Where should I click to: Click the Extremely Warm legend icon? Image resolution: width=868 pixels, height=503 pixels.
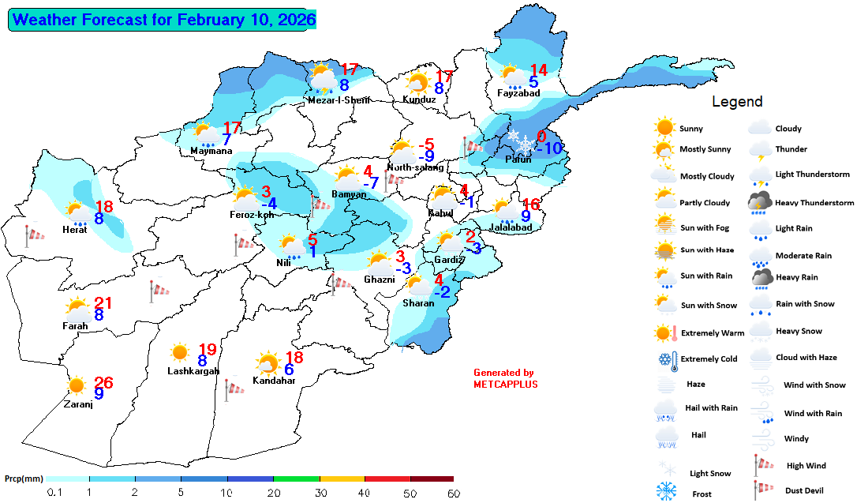click(x=666, y=332)
